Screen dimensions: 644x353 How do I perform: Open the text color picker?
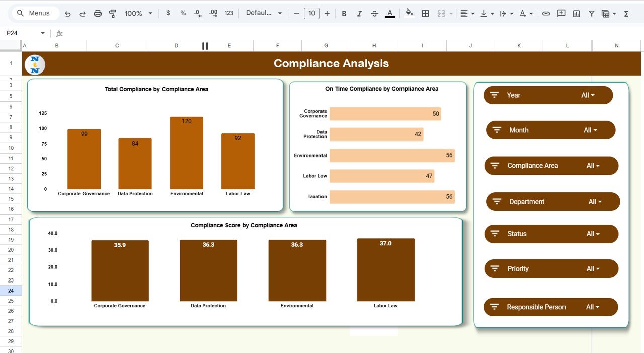(389, 13)
